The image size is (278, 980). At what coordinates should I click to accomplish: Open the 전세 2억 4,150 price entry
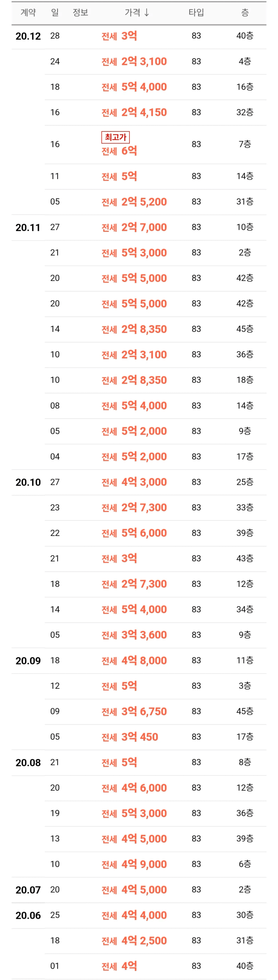pyautogui.click(x=134, y=113)
